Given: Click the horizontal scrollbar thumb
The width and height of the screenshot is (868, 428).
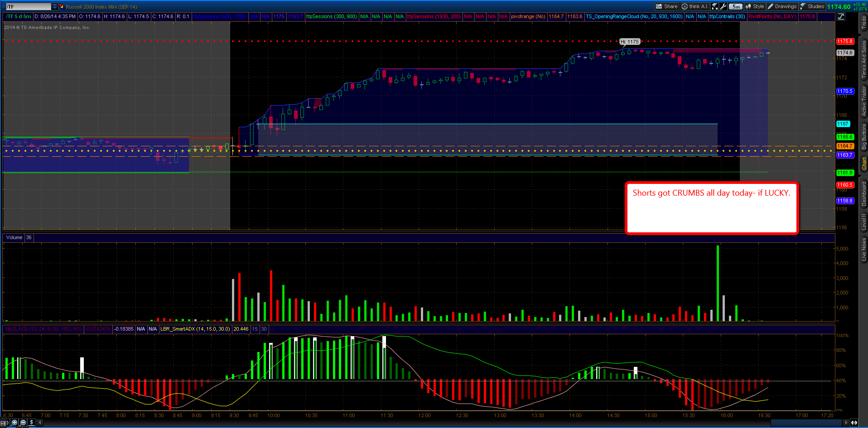Looking at the screenshot, I should point(806,423).
